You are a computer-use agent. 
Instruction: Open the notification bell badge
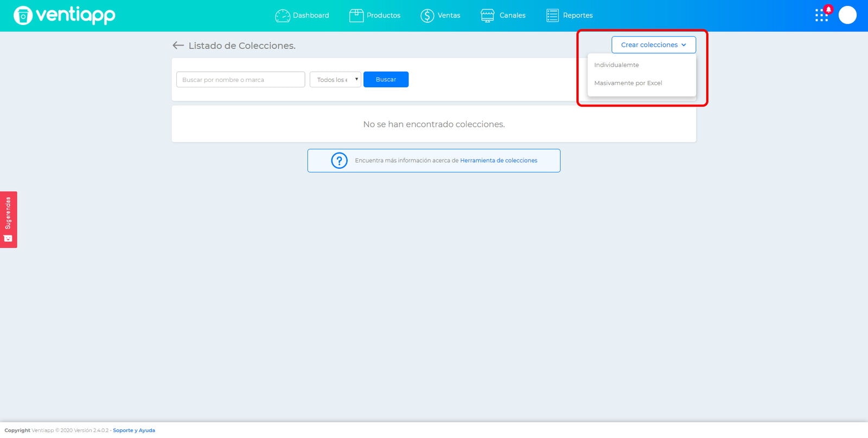tap(828, 9)
